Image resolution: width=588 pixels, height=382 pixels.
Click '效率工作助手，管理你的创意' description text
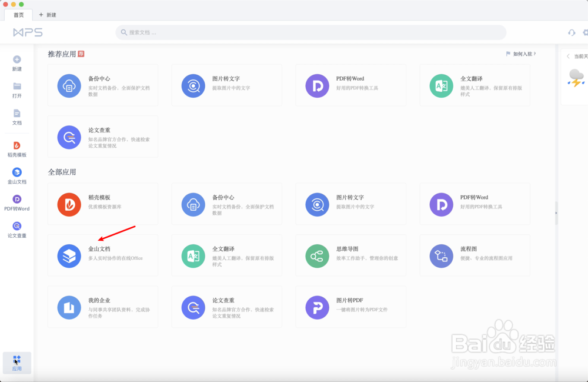click(x=367, y=258)
